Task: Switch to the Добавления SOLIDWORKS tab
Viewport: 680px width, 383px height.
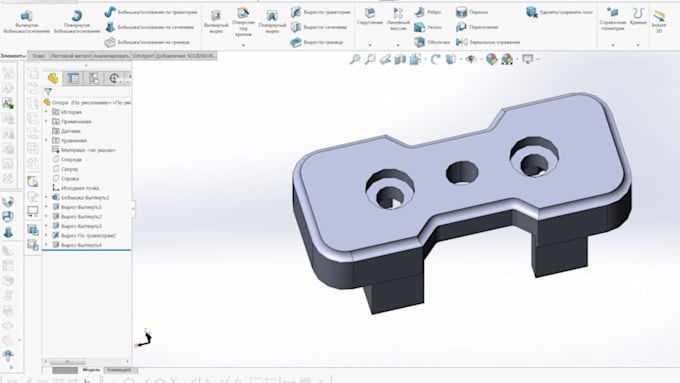Action: click(185, 56)
